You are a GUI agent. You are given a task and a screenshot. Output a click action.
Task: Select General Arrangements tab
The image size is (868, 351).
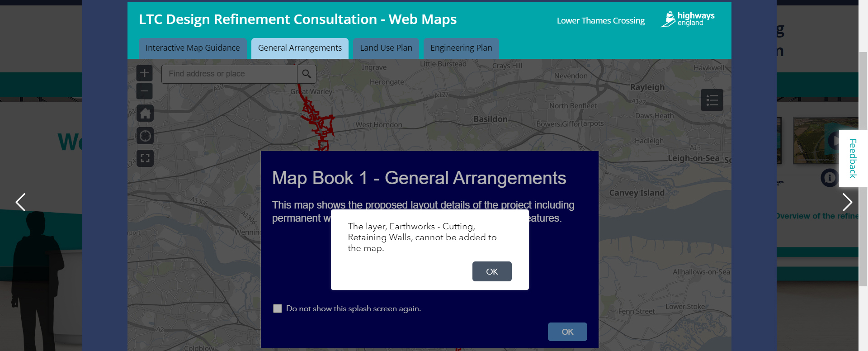pos(300,48)
